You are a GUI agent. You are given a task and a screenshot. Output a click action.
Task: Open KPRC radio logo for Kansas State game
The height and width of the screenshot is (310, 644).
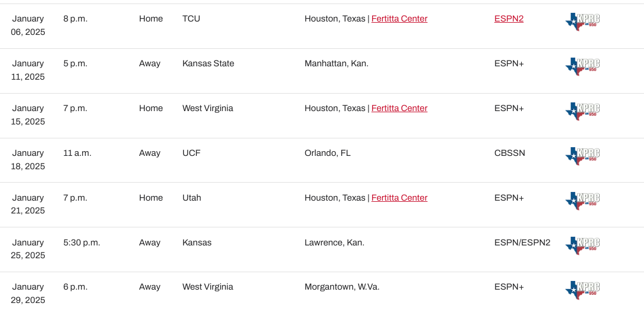click(582, 66)
